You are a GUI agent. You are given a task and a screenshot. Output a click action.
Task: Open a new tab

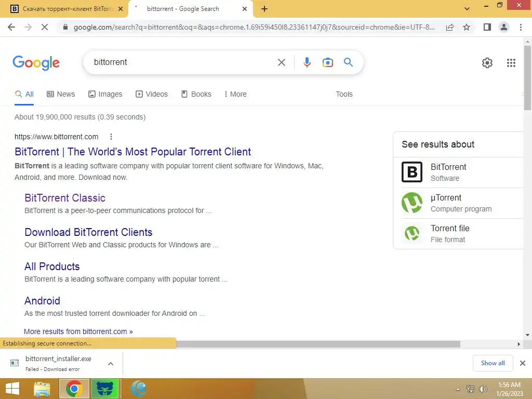pyautogui.click(x=264, y=9)
